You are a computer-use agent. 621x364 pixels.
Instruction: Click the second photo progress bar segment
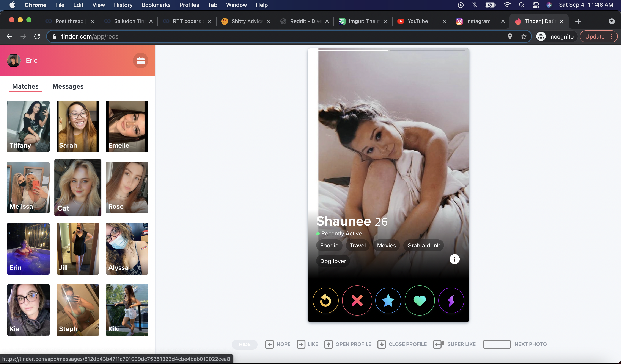427,50
